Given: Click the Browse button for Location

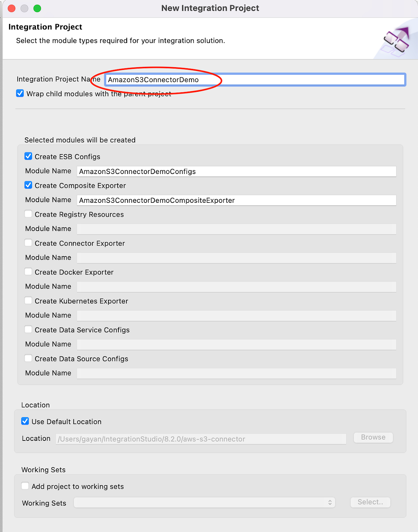Looking at the screenshot, I should click(x=373, y=437).
